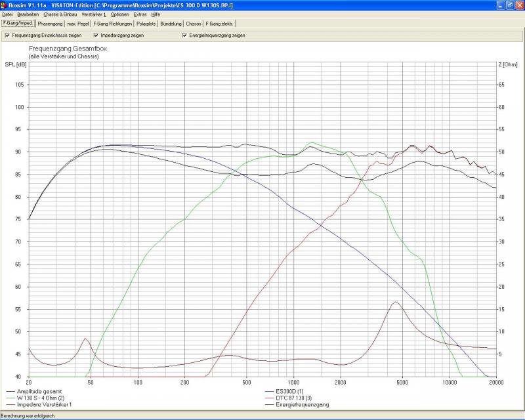Viewport: 525px width, 420px height.
Task: Switch to the max. Pegel tab
Action: pyautogui.click(x=79, y=24)
